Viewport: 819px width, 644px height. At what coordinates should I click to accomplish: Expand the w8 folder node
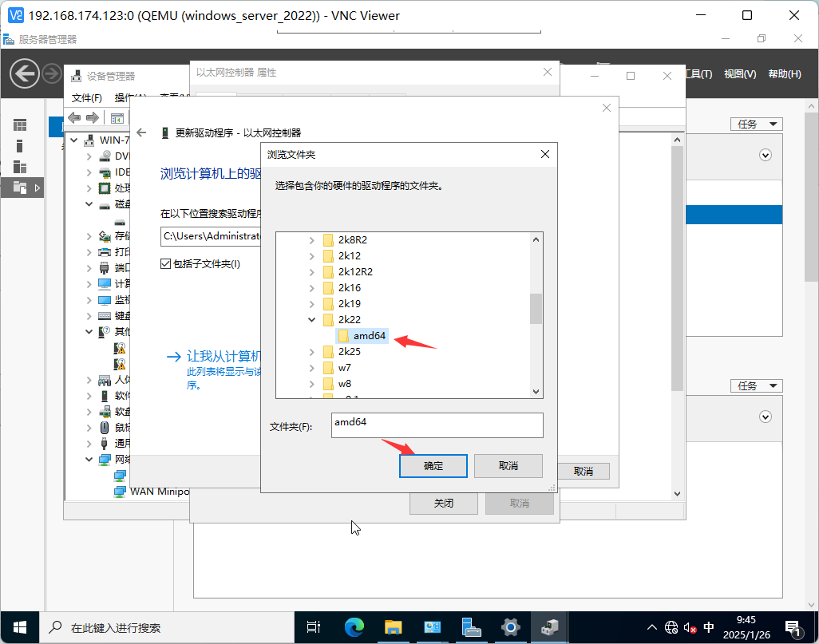312,384
